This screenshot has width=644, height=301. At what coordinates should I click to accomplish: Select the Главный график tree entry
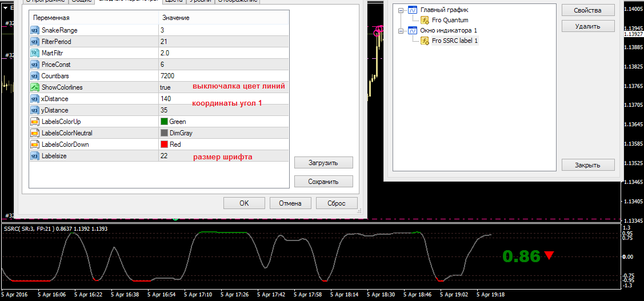(444, 10)
